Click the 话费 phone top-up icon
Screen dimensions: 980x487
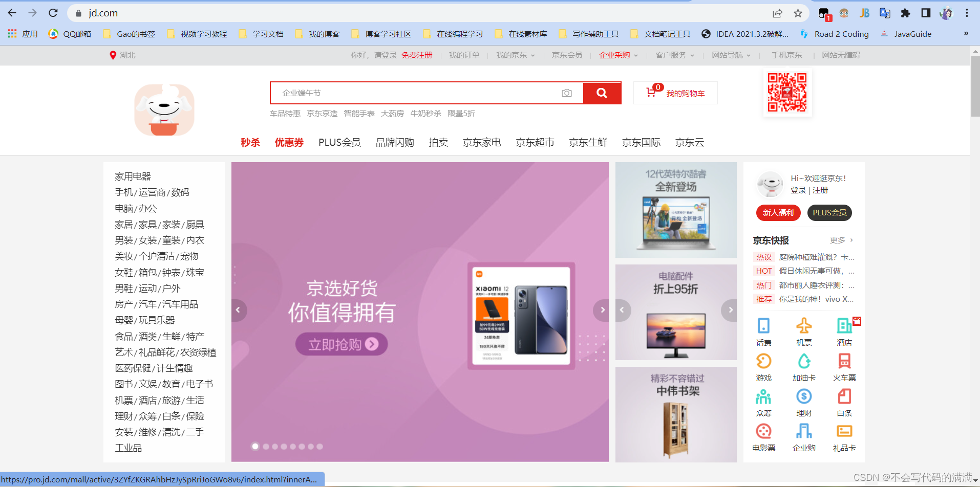[x=763, y=325]
